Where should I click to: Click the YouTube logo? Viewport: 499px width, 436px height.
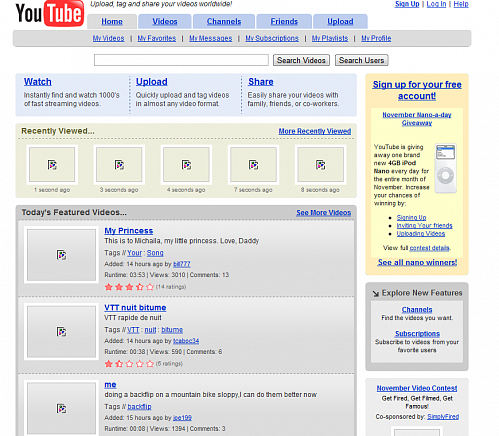click(x=50, y=13)
